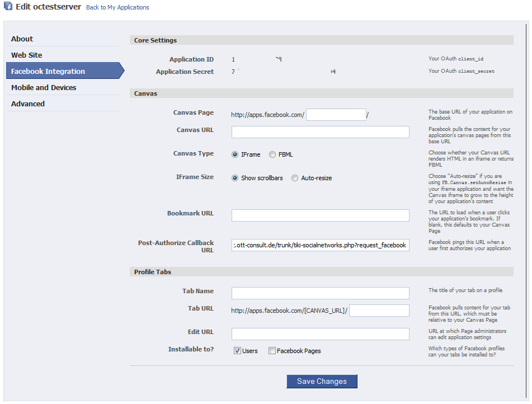The width and height of the screenshot is (532, 404).
Task: Open the Web Site settings section
Action: pos(27,55)
